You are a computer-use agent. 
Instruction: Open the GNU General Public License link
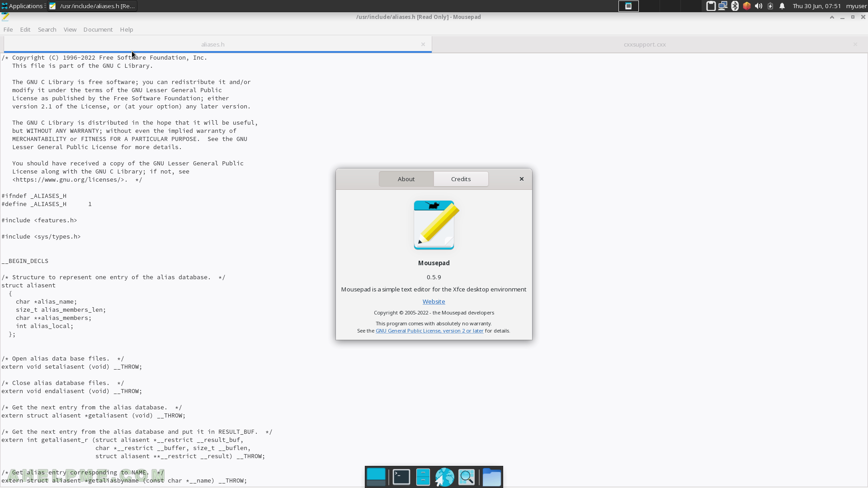point(429,331)
